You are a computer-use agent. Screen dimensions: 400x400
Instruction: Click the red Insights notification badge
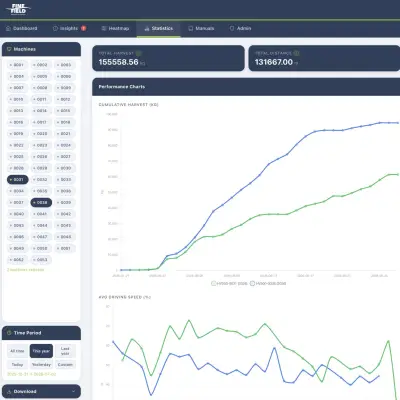click(83, 28)
